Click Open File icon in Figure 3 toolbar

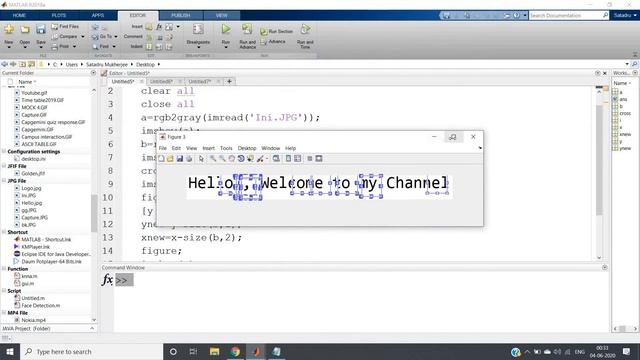point(170,158)
